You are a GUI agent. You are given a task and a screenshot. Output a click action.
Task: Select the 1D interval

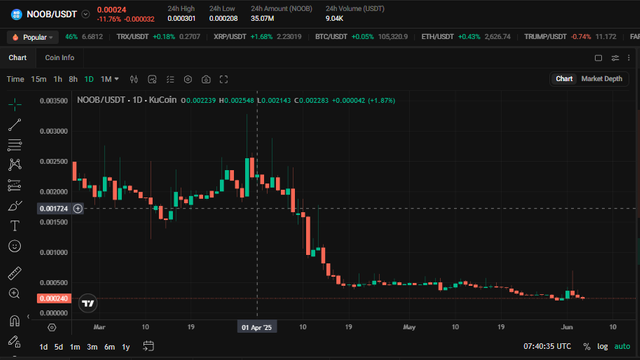[x=89, y=79]
